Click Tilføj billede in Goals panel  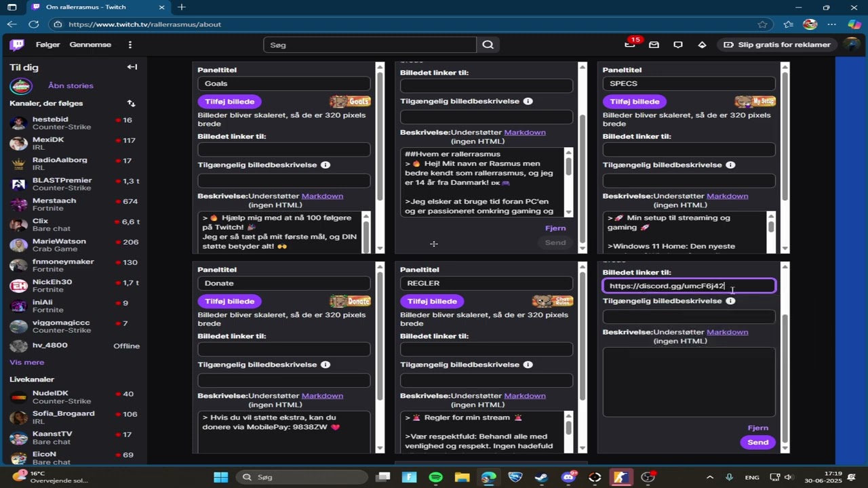(x=230, y=102)
